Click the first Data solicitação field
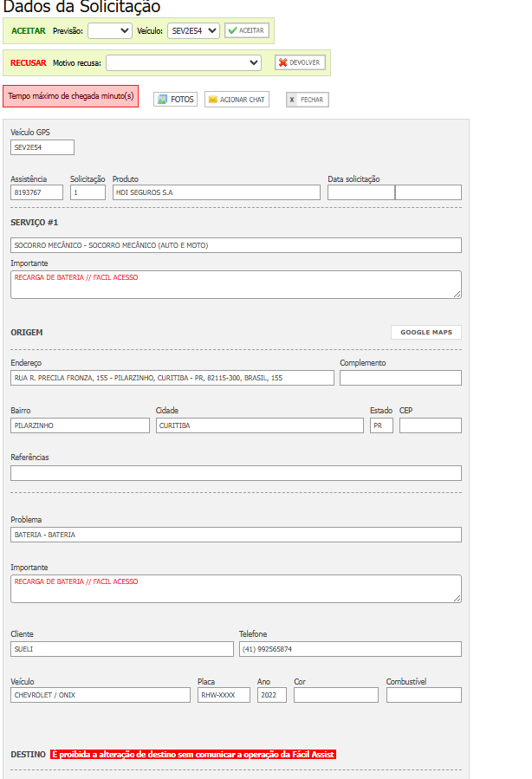 click(x=361, y=192)
